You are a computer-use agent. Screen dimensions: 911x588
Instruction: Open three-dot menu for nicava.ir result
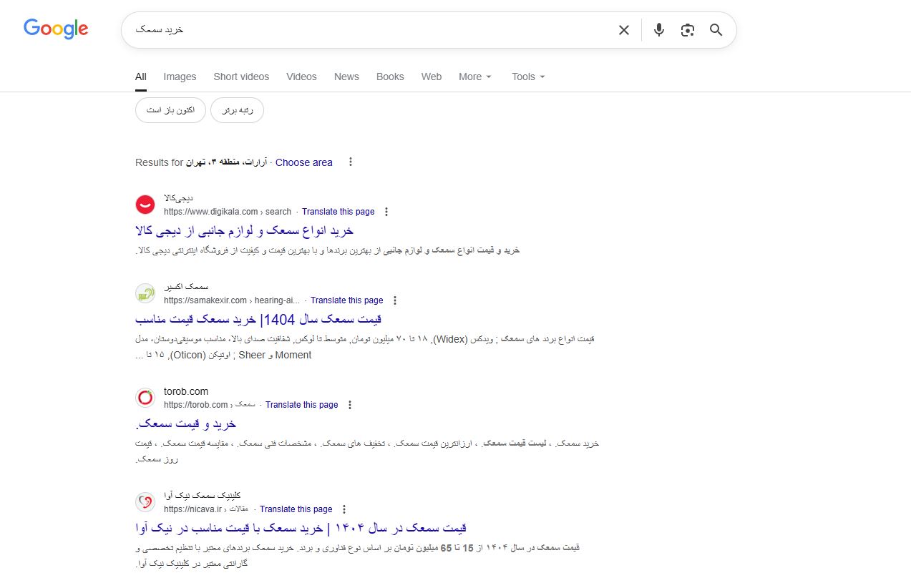tap(344, 509)
